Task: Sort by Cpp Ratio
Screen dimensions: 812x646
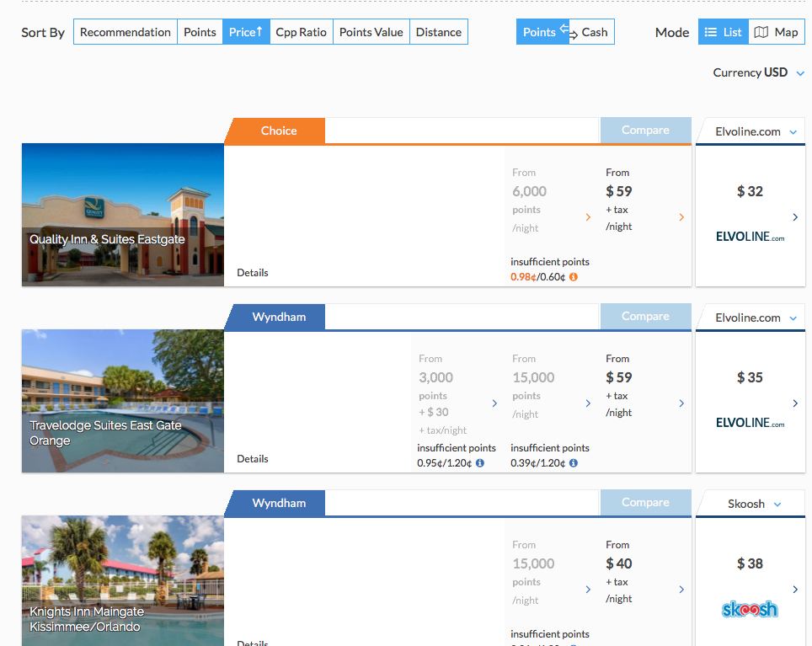Action: 301,32
